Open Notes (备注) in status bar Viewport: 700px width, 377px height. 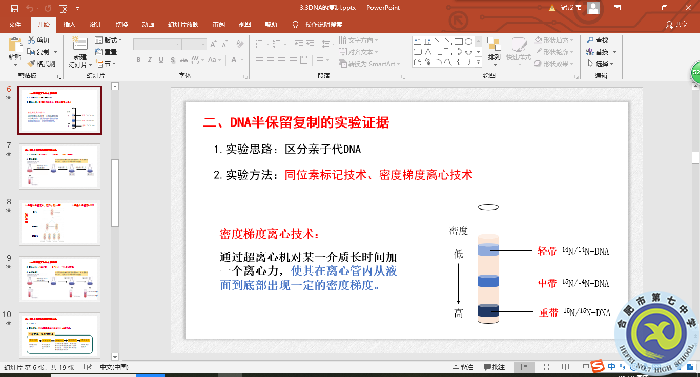463,367
